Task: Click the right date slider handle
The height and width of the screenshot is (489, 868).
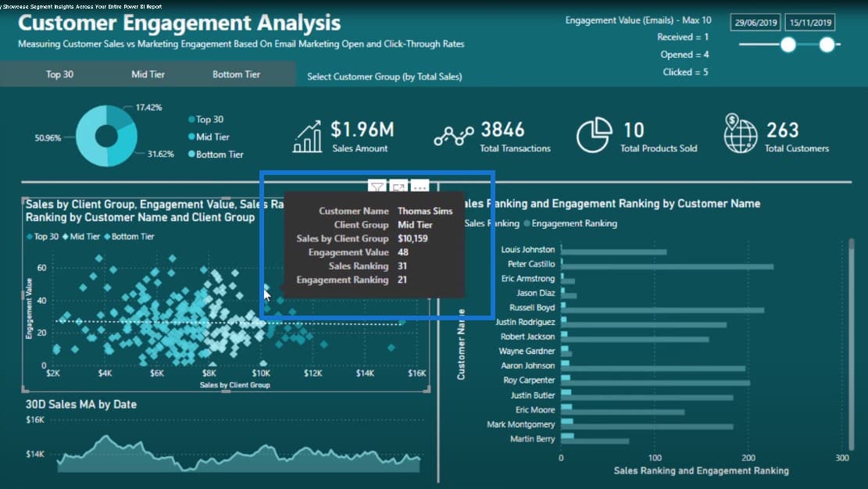Action: tap(827, 45)
